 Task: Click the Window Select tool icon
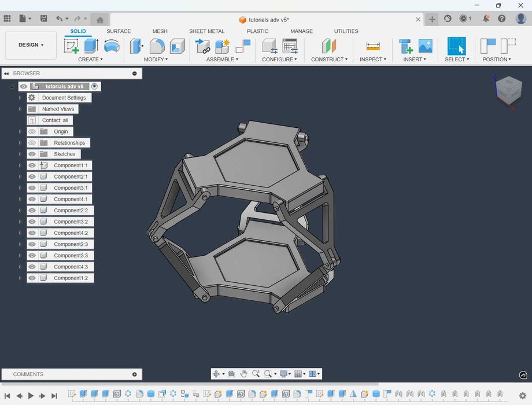click(456, 46)
